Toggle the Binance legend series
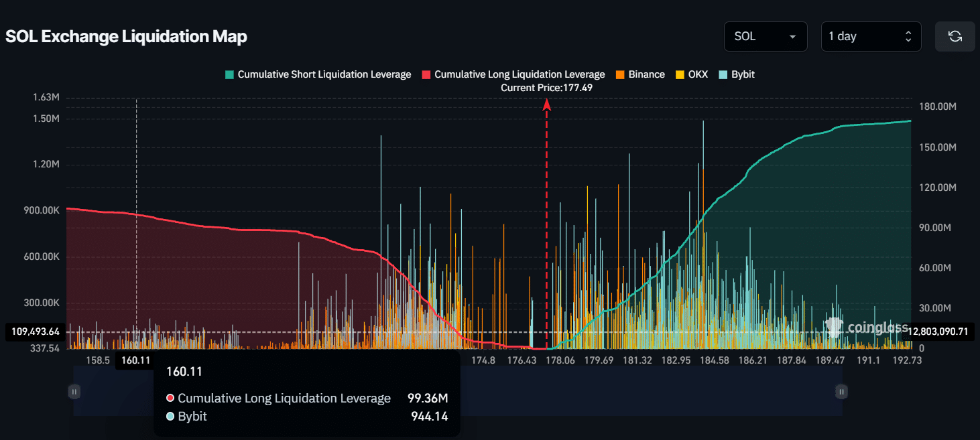This screenshot has height=440, width=980. (640, 74)
